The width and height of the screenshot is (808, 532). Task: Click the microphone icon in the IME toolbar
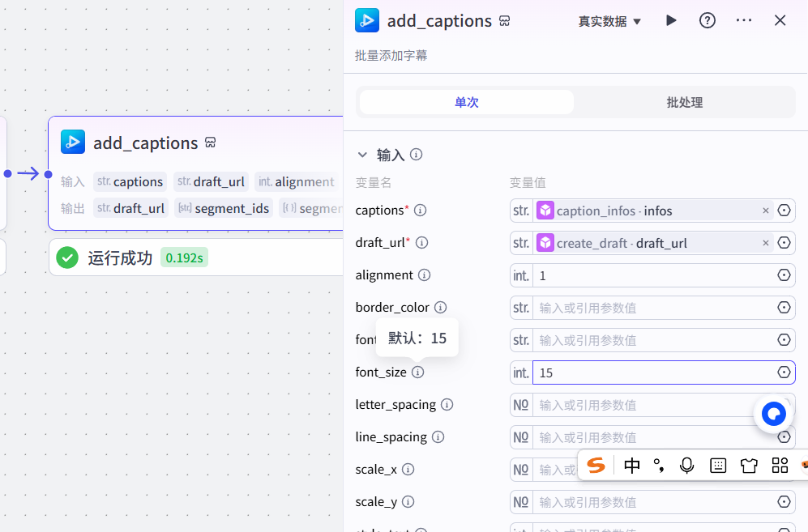687,465
